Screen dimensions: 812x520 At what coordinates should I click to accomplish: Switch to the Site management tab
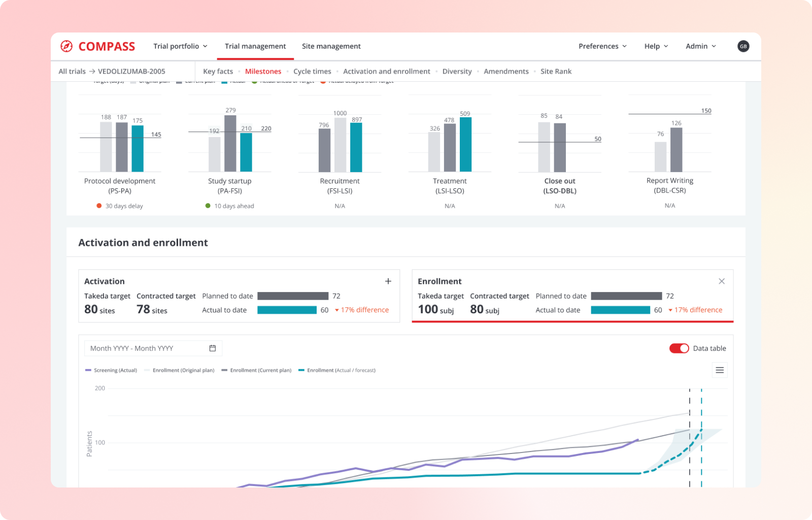331,46
